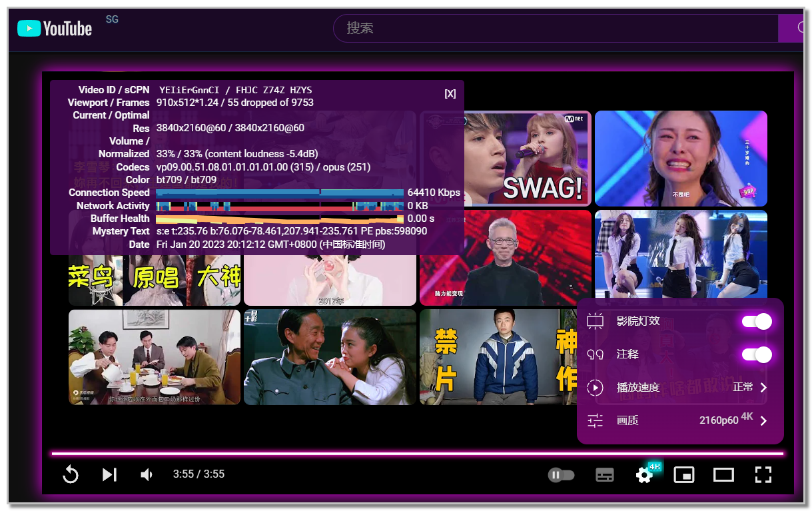Open the 脑力能变现 suggested video thumbnail

[x=506, y=258]
